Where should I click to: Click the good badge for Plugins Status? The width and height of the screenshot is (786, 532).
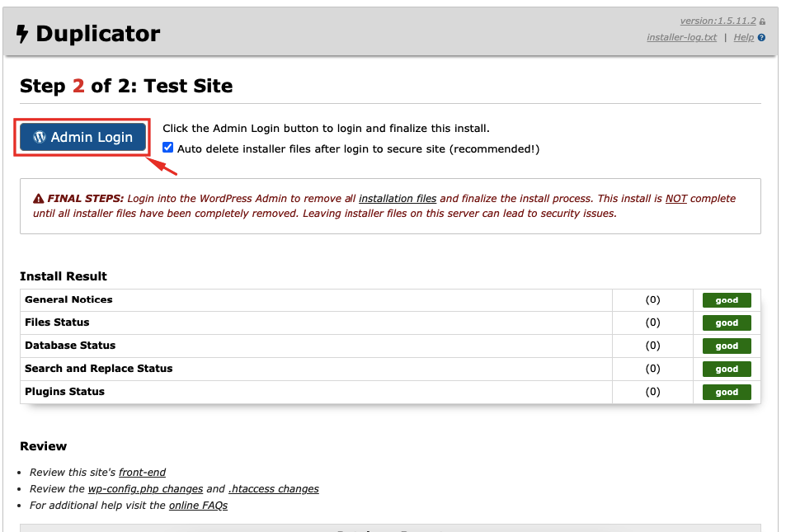(x=727, y=392)
